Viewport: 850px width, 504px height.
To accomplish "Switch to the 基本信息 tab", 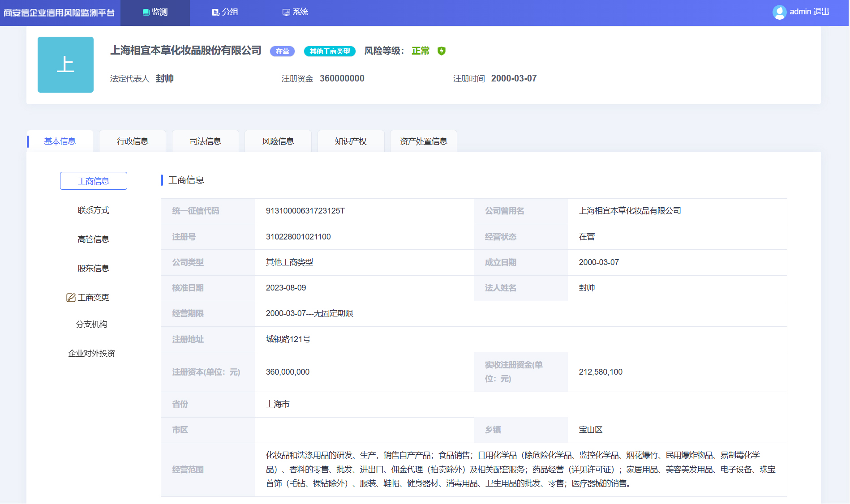I will point(60,141).
